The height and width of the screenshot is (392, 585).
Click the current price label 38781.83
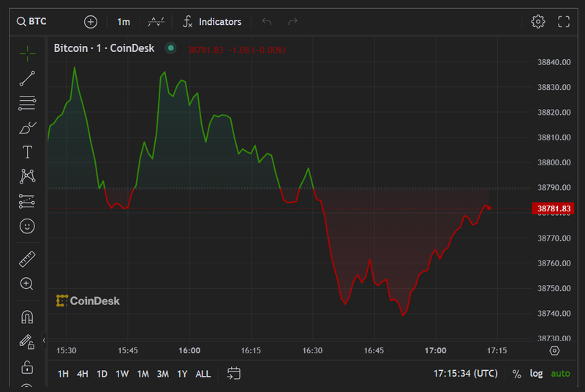click(x=553, y=208)
